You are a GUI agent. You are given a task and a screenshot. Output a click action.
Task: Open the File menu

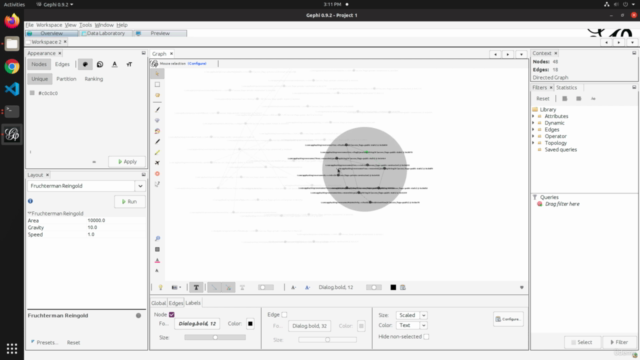[x=29, y=25]
